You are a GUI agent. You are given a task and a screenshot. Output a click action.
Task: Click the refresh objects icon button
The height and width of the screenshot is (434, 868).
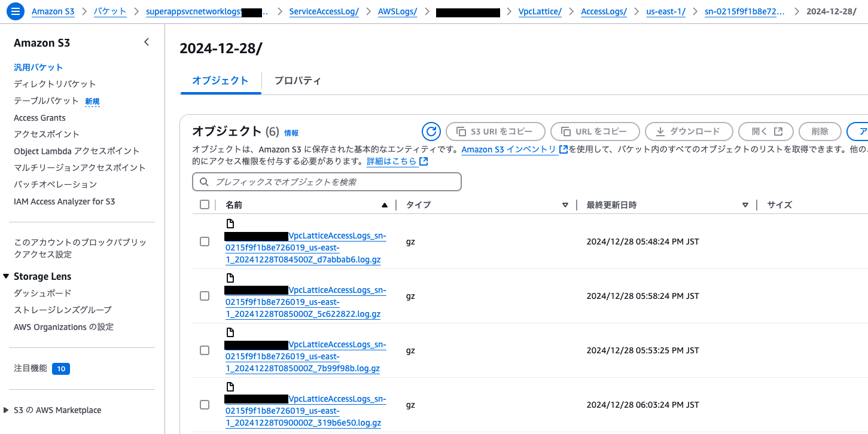431,132
